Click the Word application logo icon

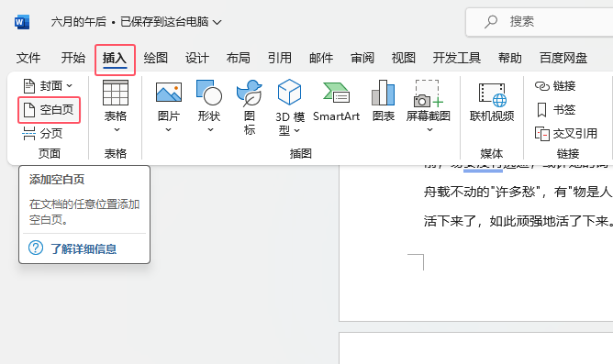tap(22, 22)
